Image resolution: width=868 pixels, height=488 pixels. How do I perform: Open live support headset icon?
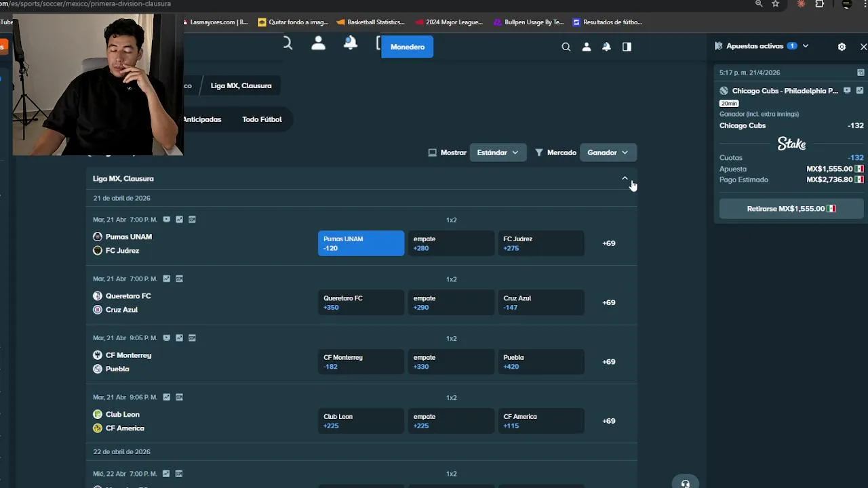[x=686, y=483]
